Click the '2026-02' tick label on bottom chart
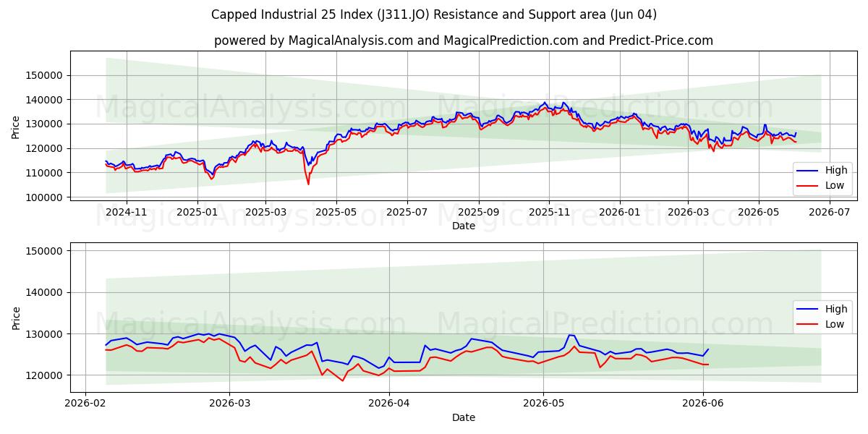This screenshot has width=868, height=434. tap(86, 404)
